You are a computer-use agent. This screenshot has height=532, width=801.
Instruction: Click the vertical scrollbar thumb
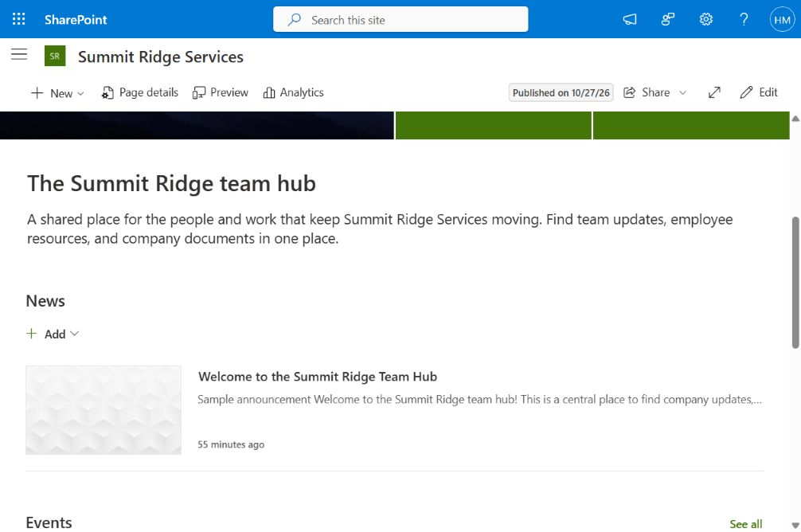795,283
